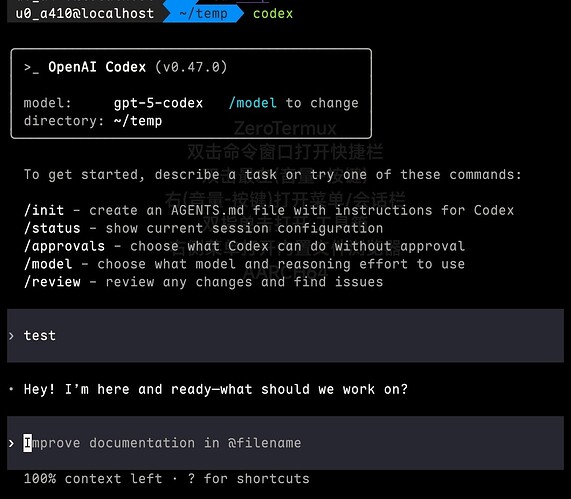Click the '? for shortcuts' hint
The height and width of the screenshot is (499, 571).
(248, 478)
